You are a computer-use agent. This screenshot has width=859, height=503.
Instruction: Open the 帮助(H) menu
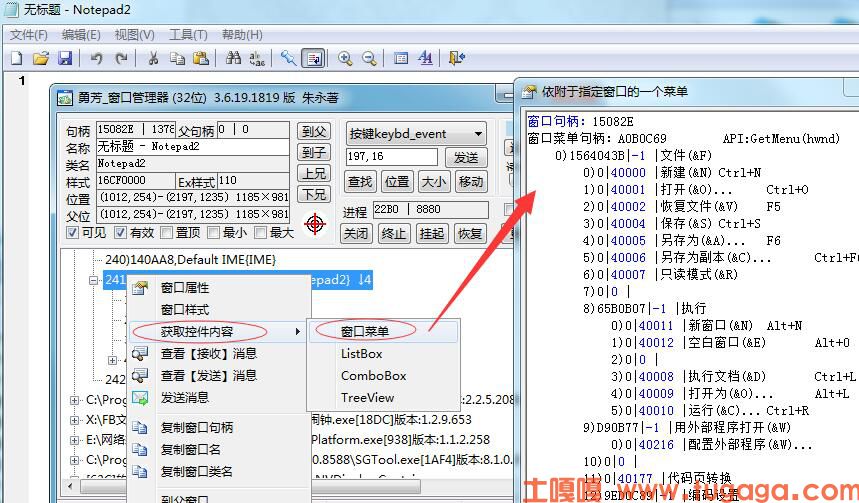coord(242,35)
